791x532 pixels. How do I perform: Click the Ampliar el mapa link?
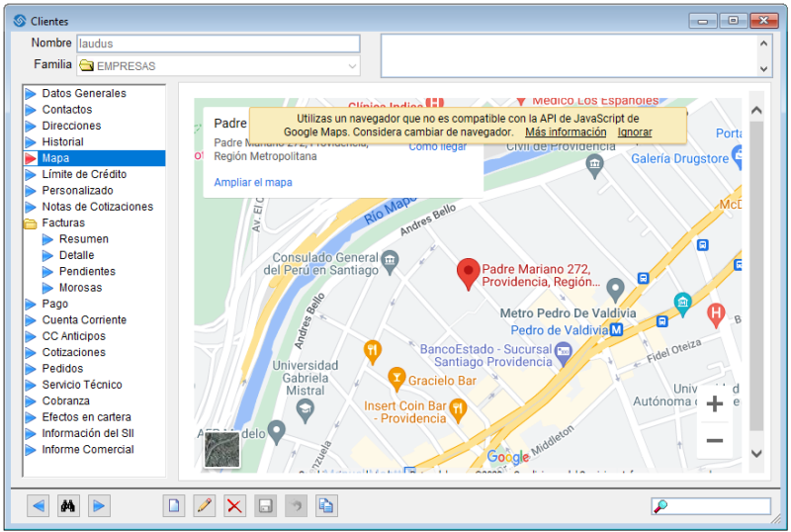[x=253, y=182]
